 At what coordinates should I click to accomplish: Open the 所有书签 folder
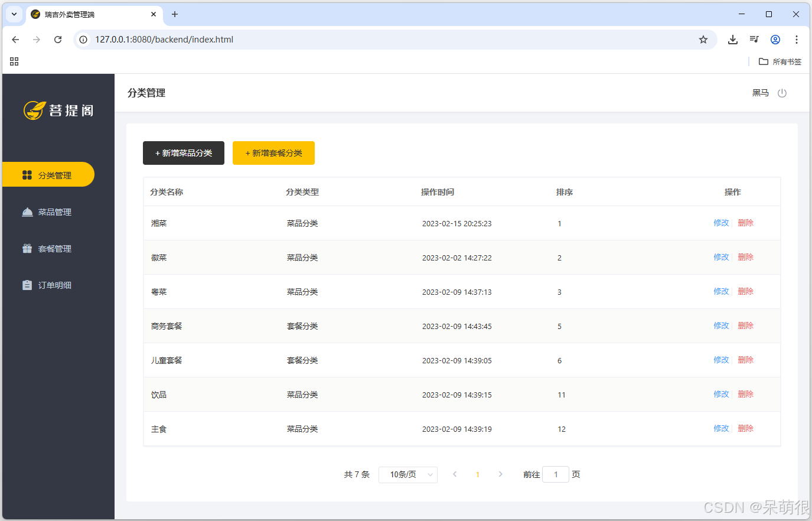click(x=780, y=61)
